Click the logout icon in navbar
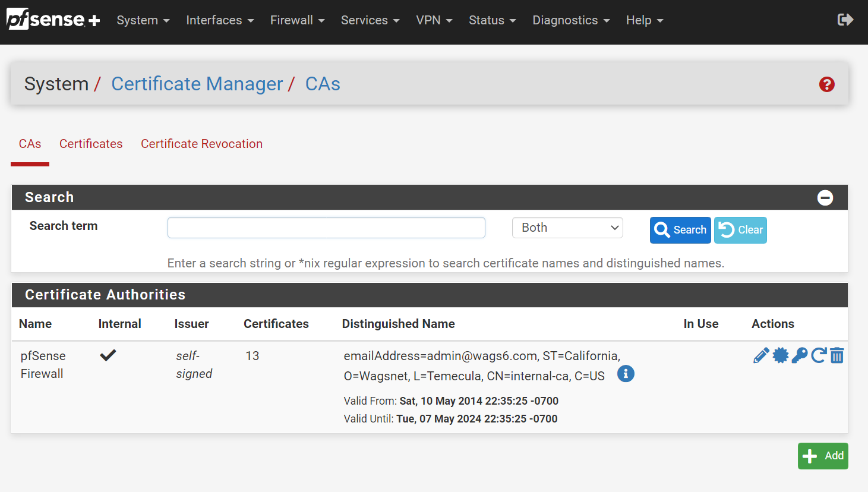 845,20
